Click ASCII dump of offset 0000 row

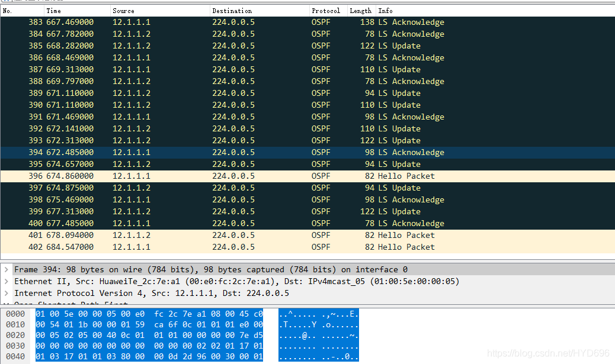(319, 314)
